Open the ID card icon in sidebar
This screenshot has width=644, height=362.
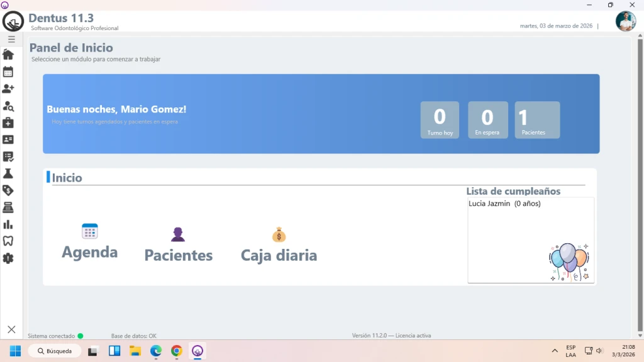(x=8, y=140)
